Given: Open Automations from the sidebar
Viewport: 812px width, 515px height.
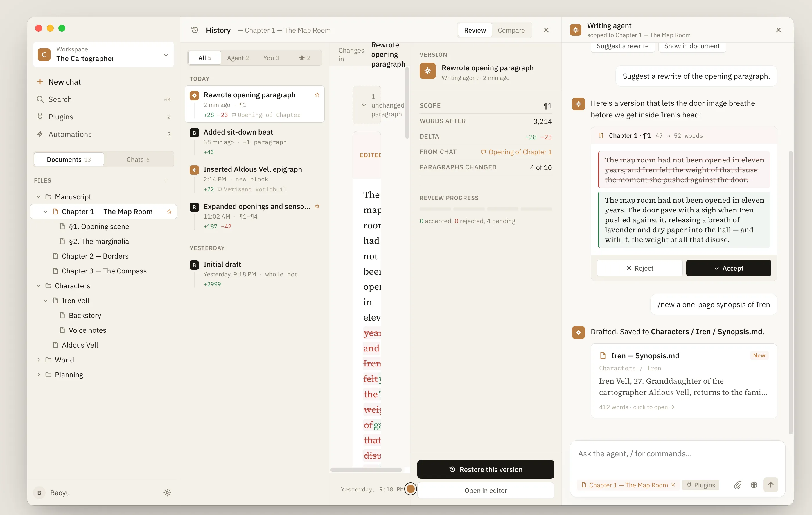Looking at the screenshot, I should 70,134.
